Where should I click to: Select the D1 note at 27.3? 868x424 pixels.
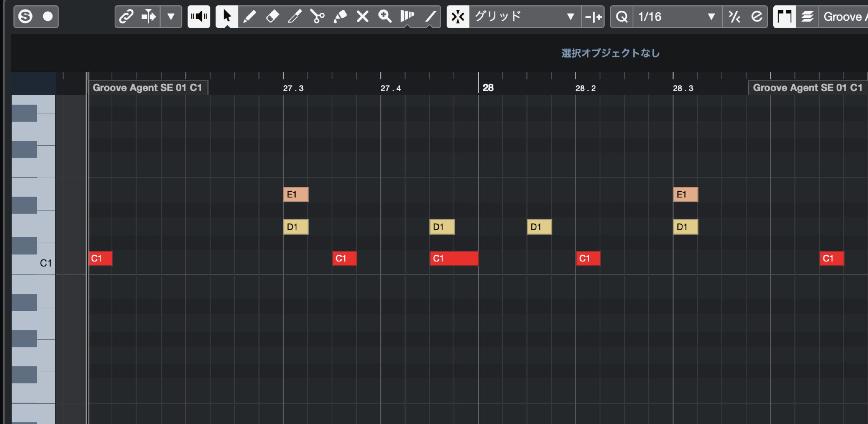pos(296,227)
